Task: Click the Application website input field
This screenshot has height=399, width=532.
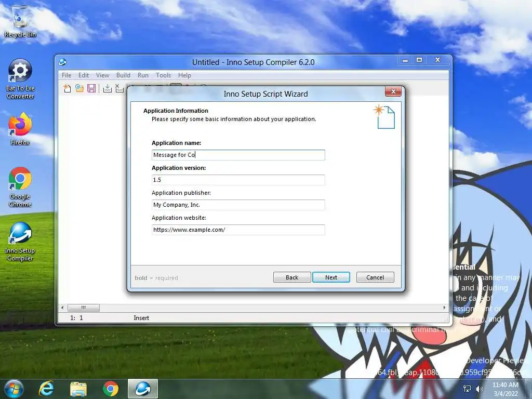Action: click(238, 230)
